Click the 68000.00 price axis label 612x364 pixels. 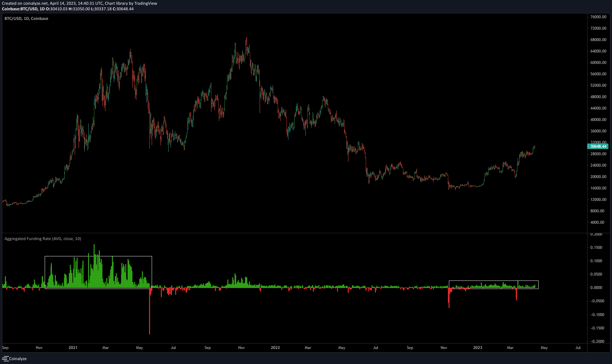click(598, 40)
